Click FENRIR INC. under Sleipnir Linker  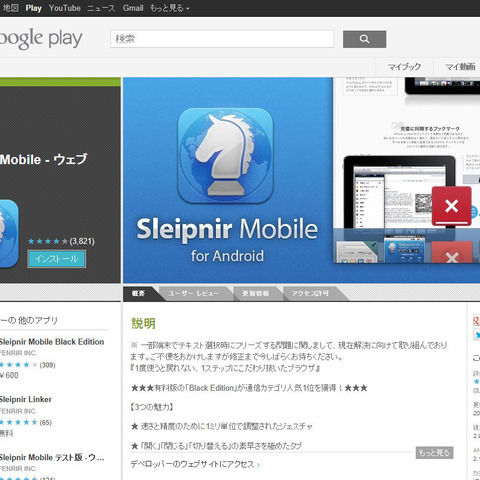pos(18,411)
